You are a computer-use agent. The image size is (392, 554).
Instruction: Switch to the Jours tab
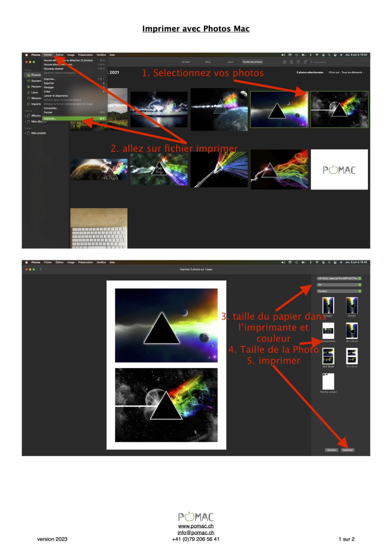coord(230,62)
